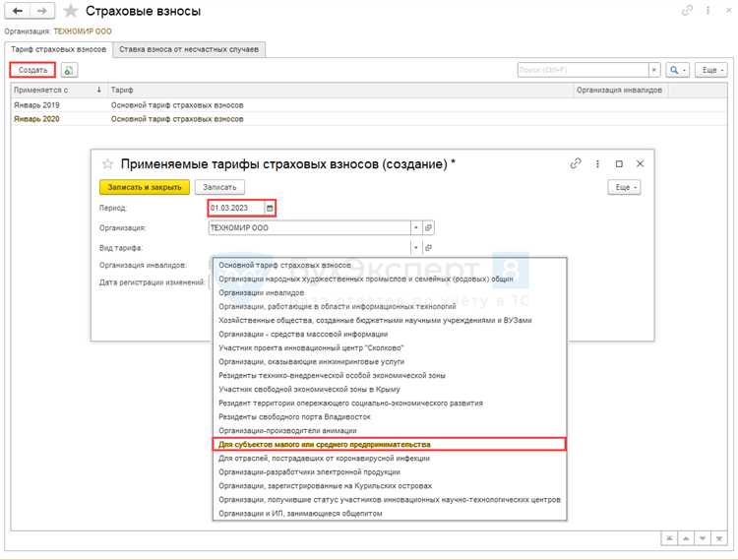Go back with the left arrow button
Screen dimensions: 738x560
(17, 11)
